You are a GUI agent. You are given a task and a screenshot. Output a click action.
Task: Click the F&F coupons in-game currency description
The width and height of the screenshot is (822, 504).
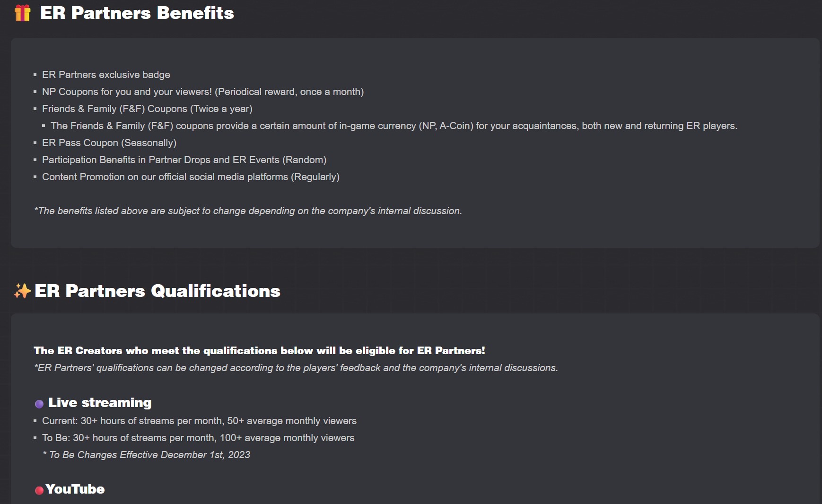394,126
